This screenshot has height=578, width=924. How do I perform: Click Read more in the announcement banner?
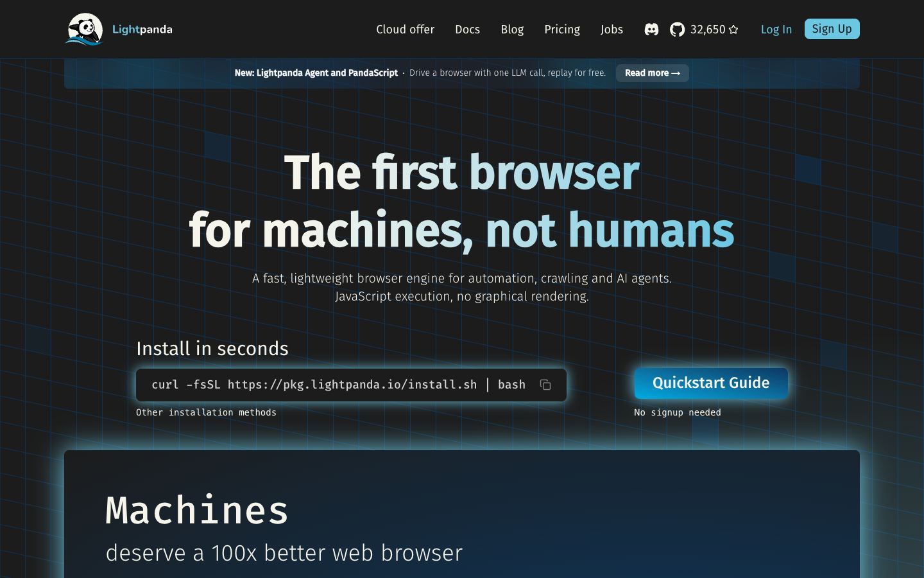[652, 73]
